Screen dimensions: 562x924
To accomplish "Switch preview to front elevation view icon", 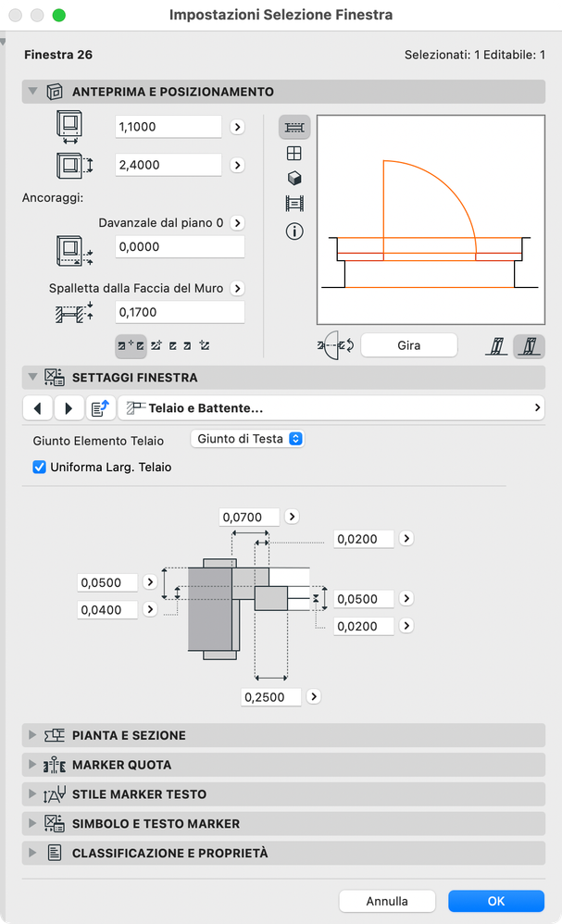I will [293, 153].
